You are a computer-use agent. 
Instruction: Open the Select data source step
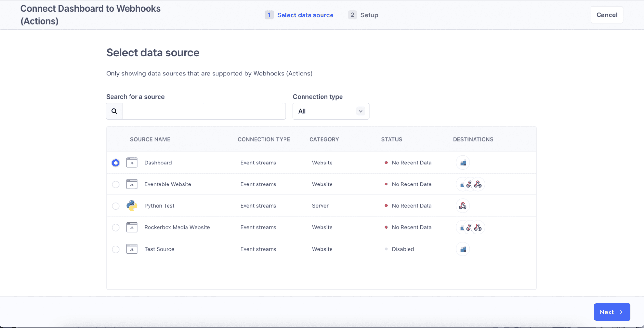(x=305, y=15)
